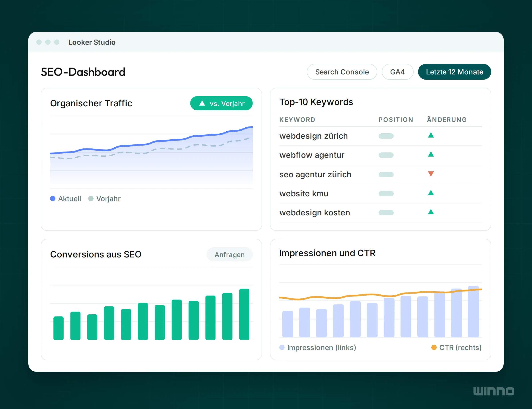Screen dimensions: 532x409
Task: Click the first shortest bar in Conversions chart
Action: pos(59,328)
